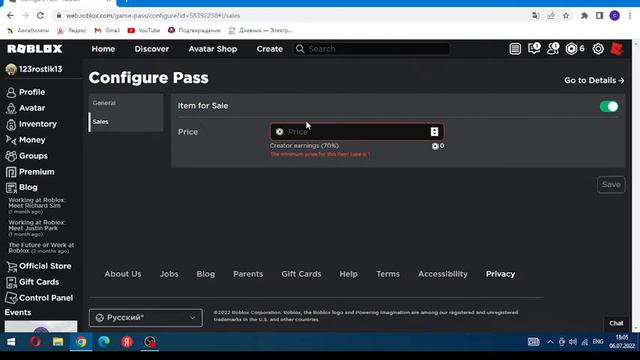This screenshot has height=360, width=640.
Task: Open Opera from the taskbar
Action: click(35, 342)
